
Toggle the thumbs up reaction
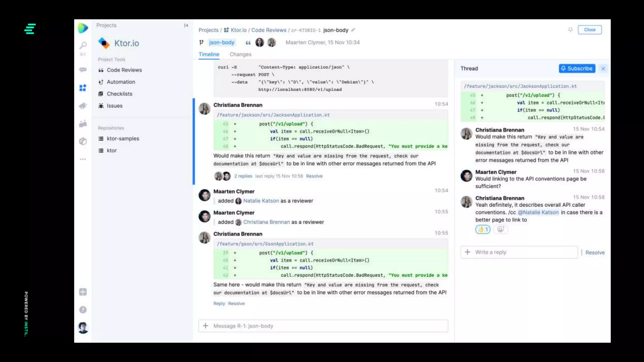[483, 229]
